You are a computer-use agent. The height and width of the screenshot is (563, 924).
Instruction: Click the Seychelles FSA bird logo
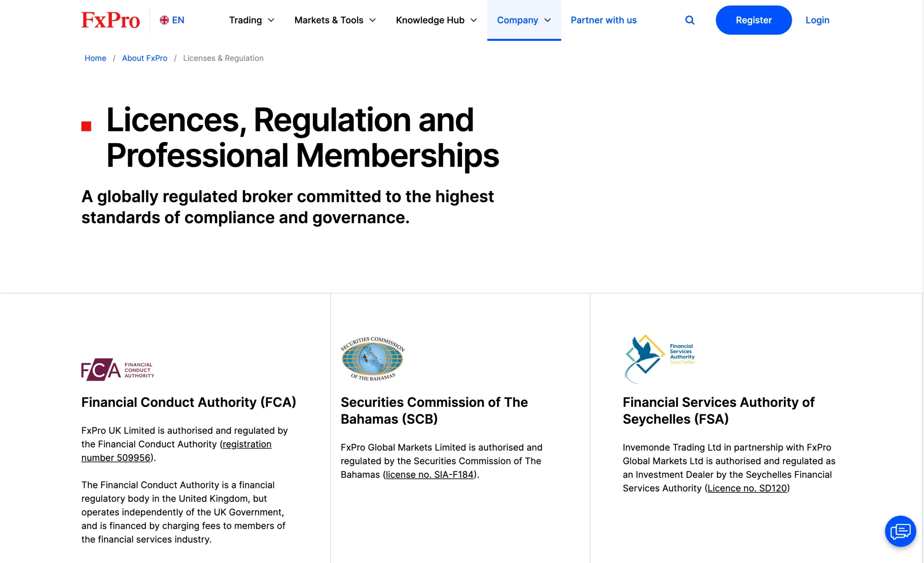coord(660,359)
